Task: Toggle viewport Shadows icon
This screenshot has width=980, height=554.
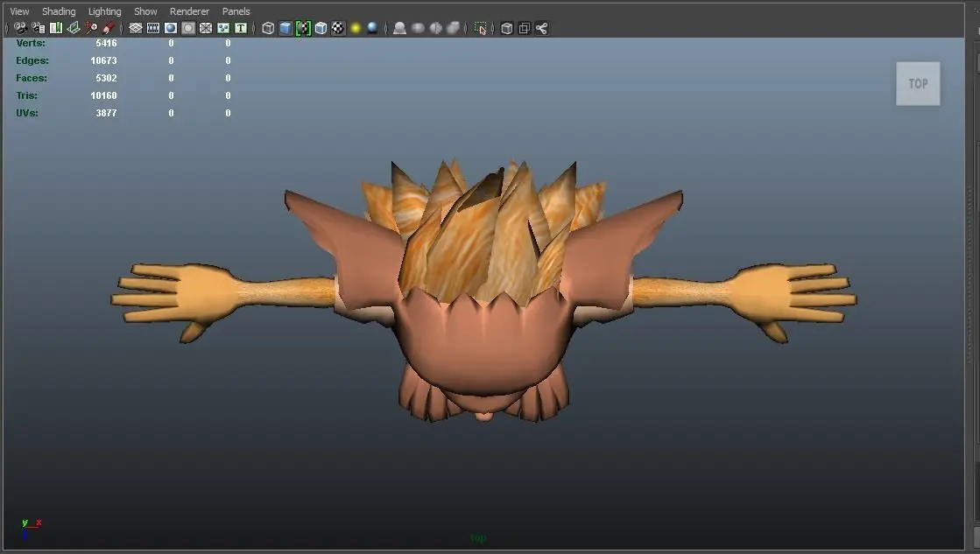Action: (x=373, y=28)
